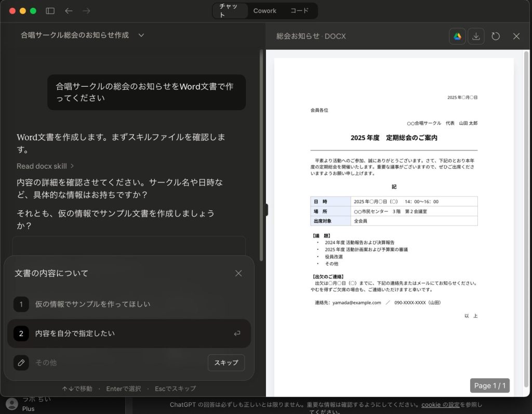
Task: Click into the その他 text field
Action: [x=119, y=363]
